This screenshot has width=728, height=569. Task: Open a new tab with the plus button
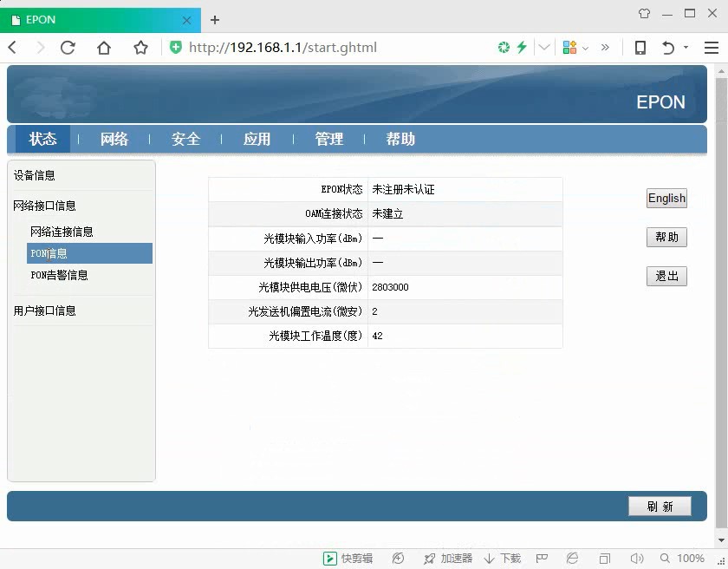point(215,20)
